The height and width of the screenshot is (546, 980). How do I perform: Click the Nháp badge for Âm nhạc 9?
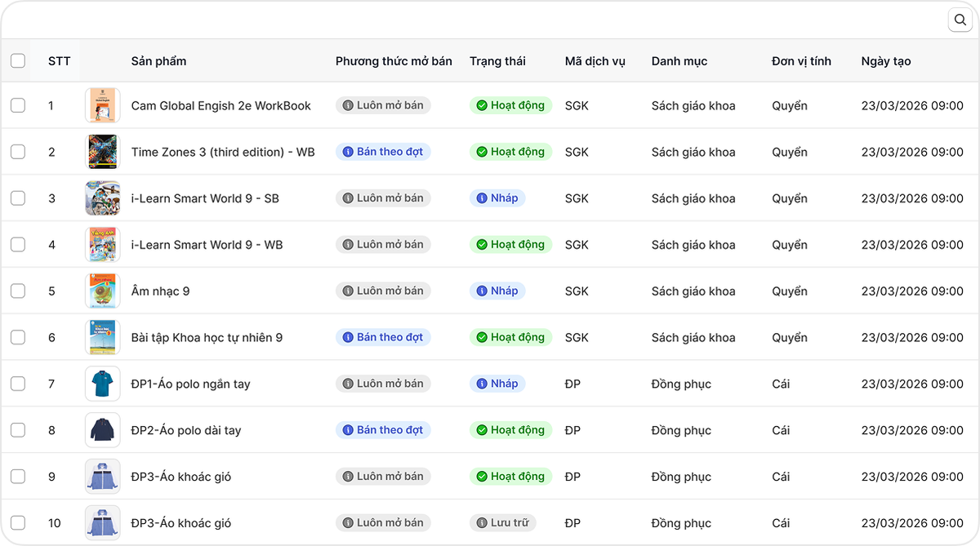coord(497,291)
